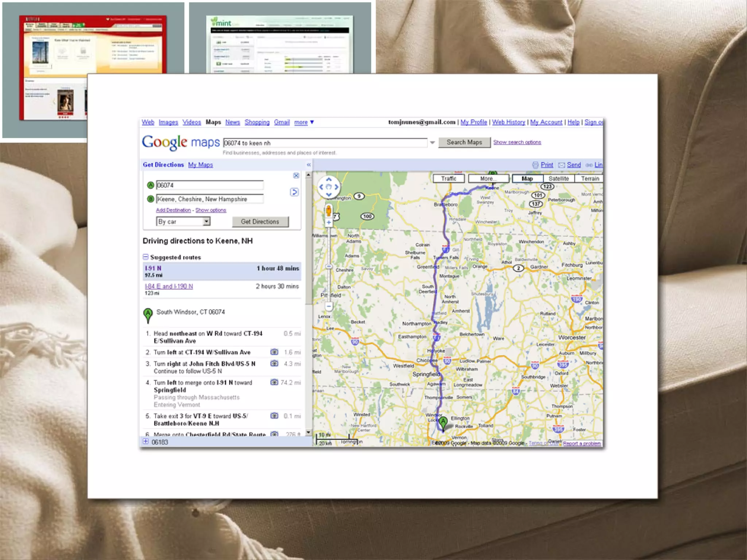Select the I-84 E and I-190 N route
Viewport: 747px width, 560px height.
click(x=169, y=287)
